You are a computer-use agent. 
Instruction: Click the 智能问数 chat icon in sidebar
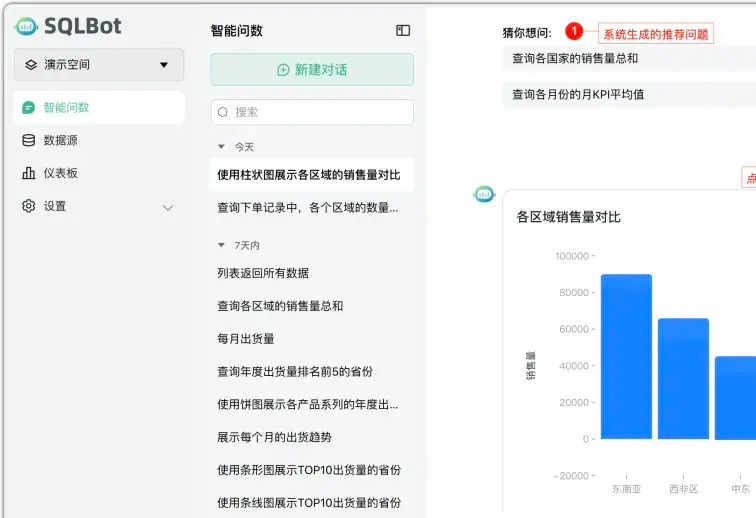click(28, 108)
